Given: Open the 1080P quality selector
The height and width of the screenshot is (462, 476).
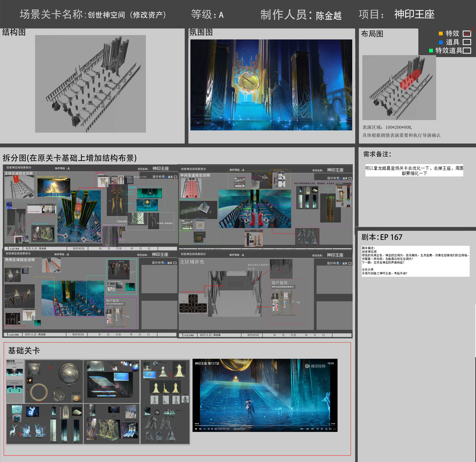Looking at the screenshot, I should coord(302,429).
